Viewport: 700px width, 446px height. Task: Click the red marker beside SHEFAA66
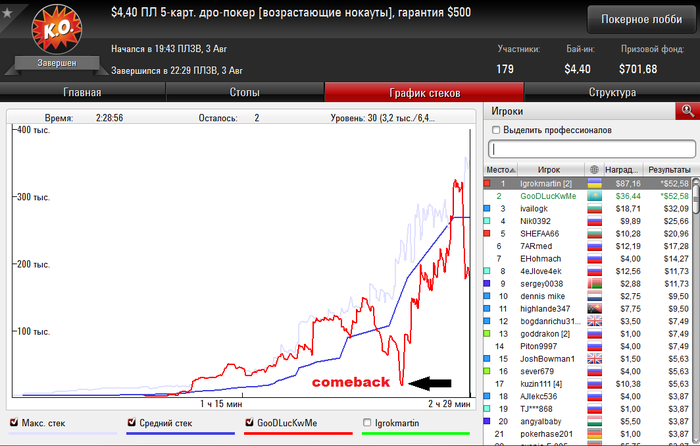487,233
